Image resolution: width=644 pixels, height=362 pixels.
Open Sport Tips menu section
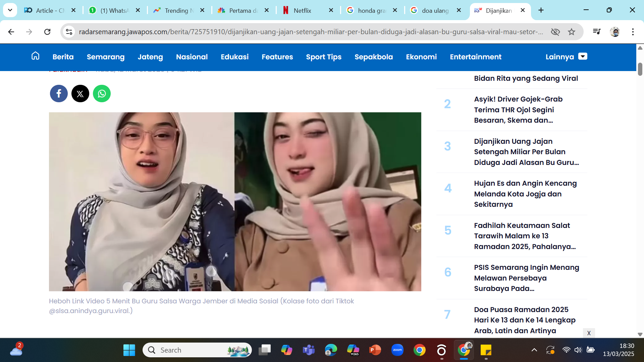[324, 57]
